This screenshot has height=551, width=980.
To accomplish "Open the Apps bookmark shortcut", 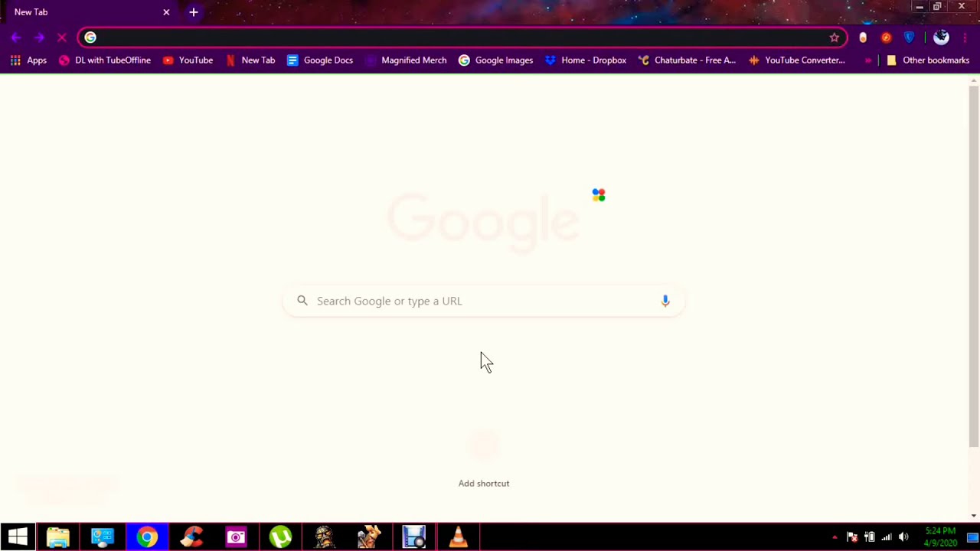I will [28, 60].
